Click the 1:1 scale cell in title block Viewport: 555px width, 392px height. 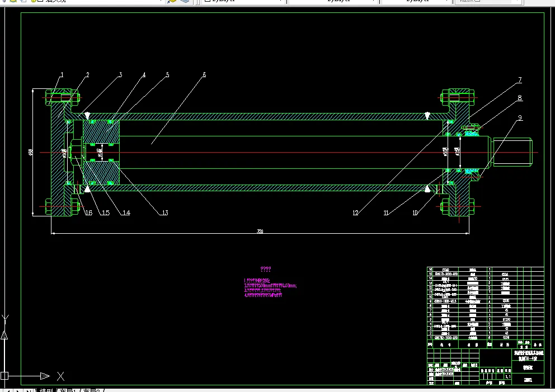click(x=508, y=377)
